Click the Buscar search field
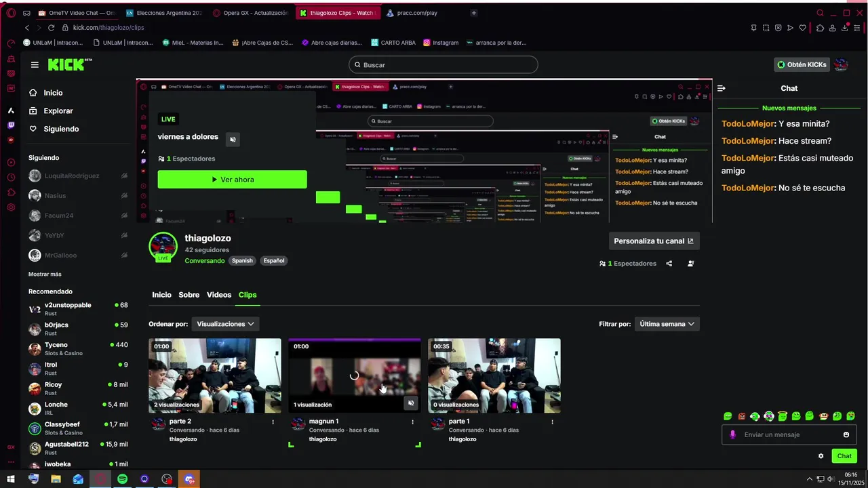The image size is (868, 488). pyautogui.click(x=443, y=64)
